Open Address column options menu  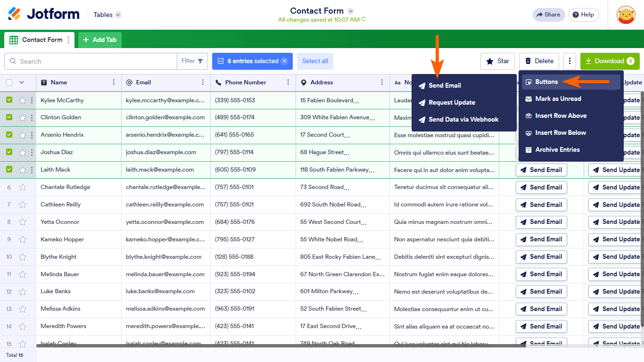point(382,82)
